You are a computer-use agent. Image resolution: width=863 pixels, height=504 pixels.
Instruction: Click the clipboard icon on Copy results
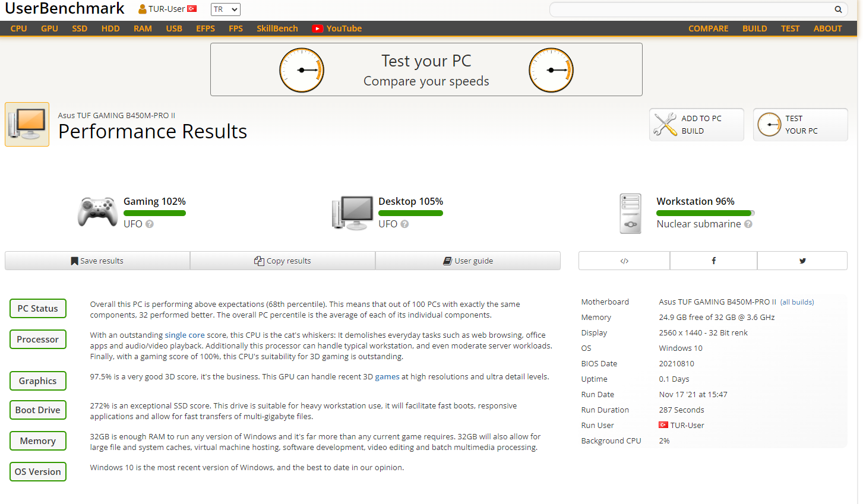click(259, 261)
